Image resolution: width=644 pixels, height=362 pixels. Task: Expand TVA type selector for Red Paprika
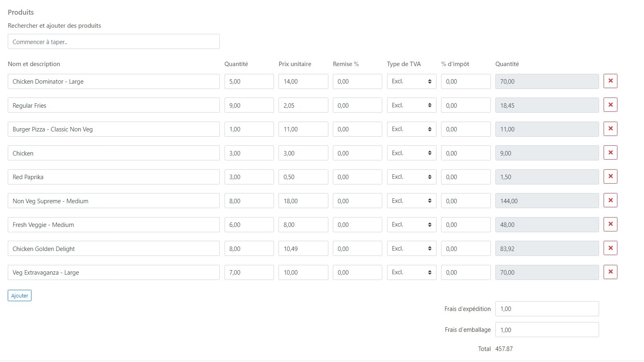coord(411,177)
